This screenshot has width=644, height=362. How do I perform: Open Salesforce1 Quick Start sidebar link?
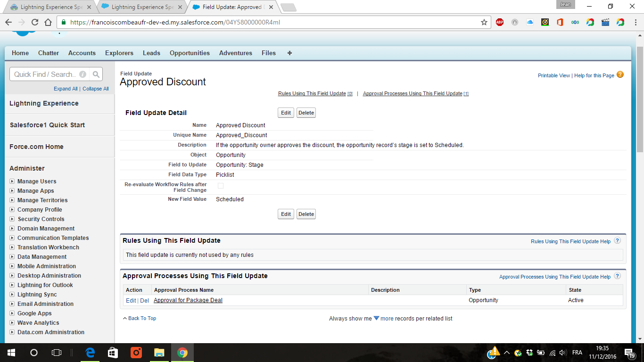[x=47, y=125]
